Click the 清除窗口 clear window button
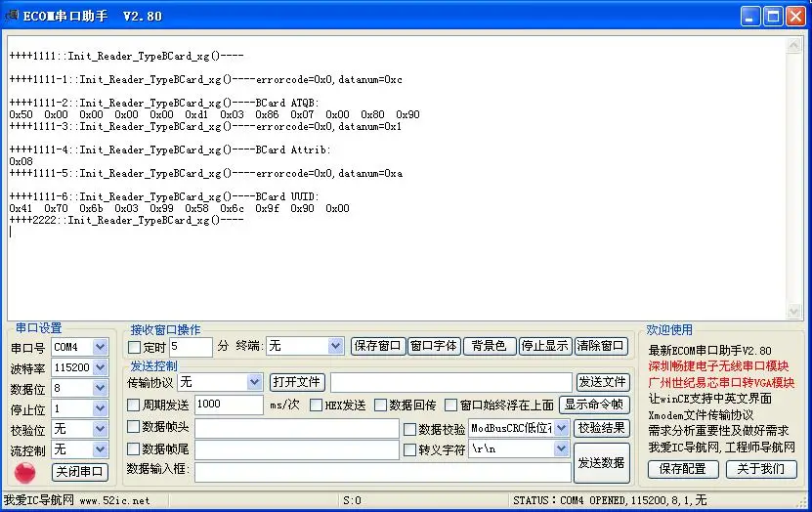The width and height of the screenshot is (812, 512). pyautogui.click(x=601, y=346)
